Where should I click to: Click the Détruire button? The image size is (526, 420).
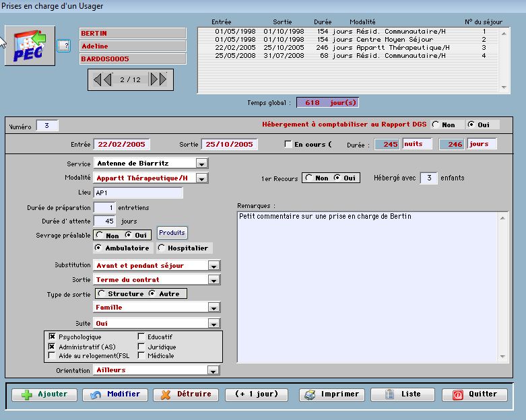pyautogui.click(x=186, y=394)
